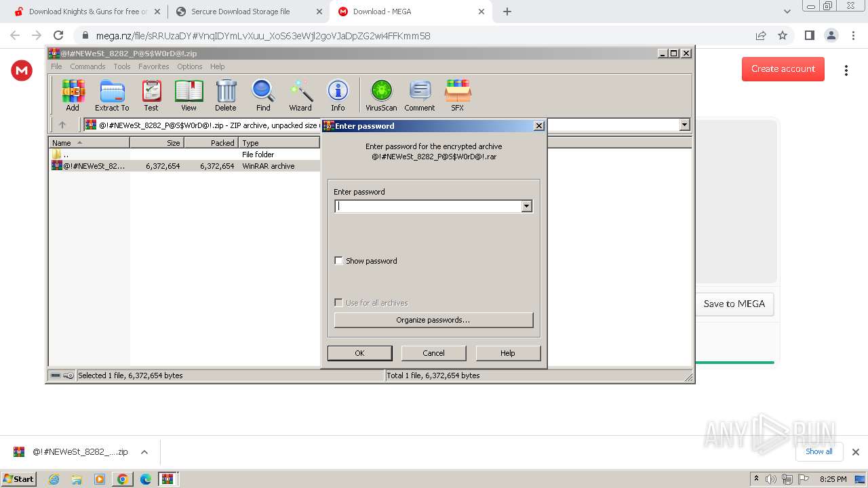Check the Show password checkbox
Screen dimensions: 868x488
(339, 261)
